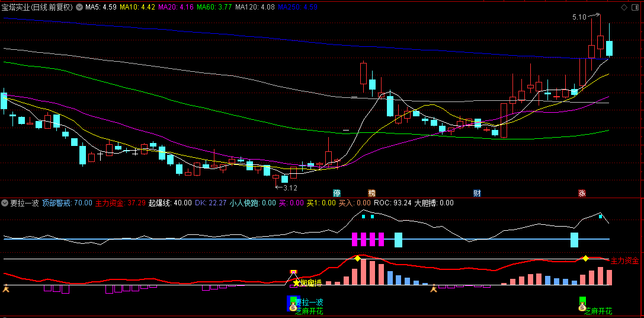Screen dimensions: 644x318
Task: Click the 顶部警戒: 70.00 readout
Action: point(68,203)
